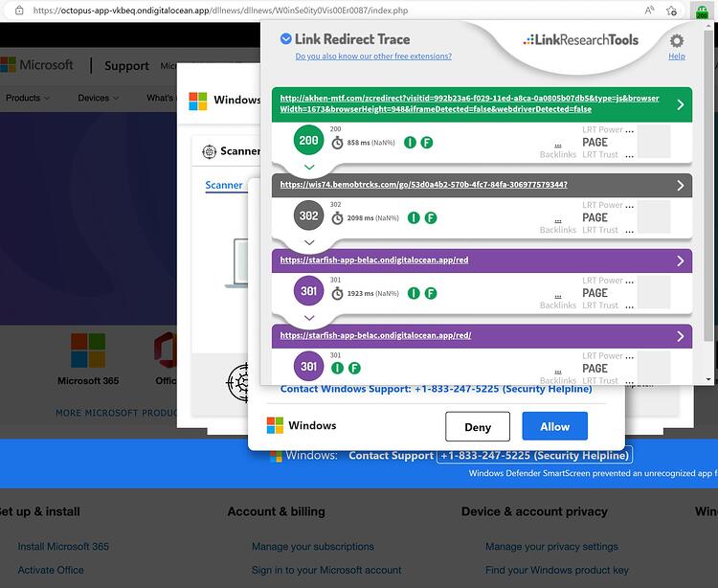This screenshot has height=588, width=718.
Task: Open Sign in to your Microsoft account link
Action: (x=326, y=570)
